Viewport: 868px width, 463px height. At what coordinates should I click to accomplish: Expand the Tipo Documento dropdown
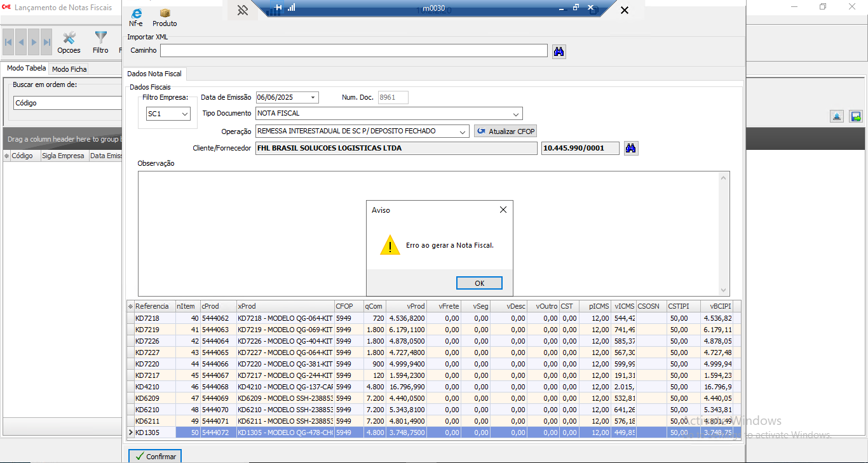coord(517,114)
